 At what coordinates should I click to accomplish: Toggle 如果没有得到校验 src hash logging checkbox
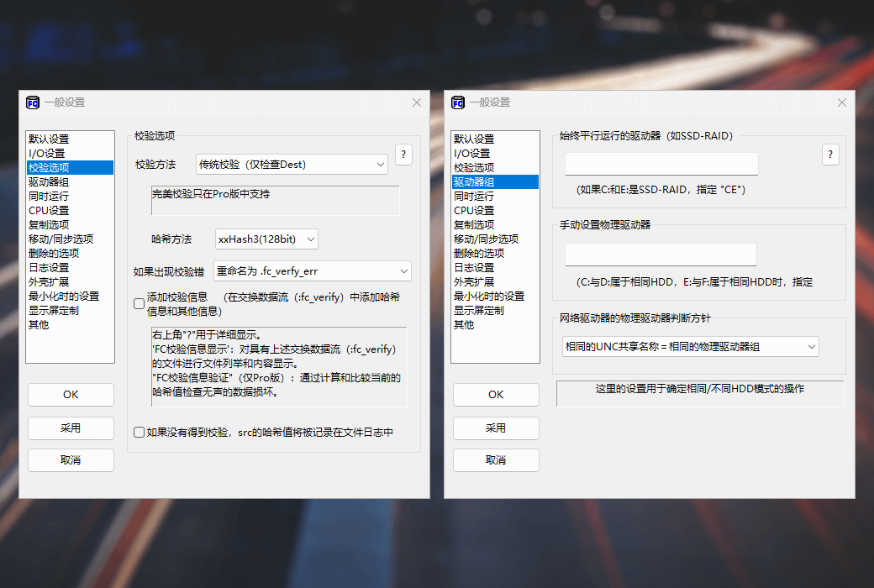tap(140, 433)
